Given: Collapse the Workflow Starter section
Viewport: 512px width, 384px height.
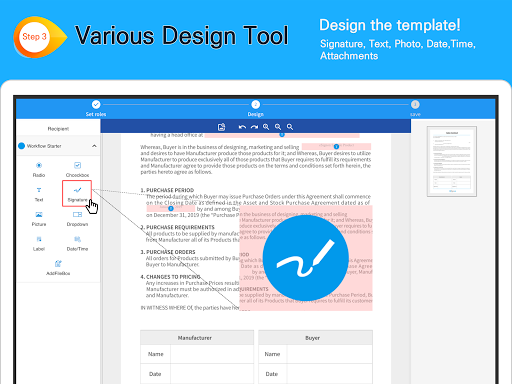Looking at the screenshot, I should click(x=94, y=146).
